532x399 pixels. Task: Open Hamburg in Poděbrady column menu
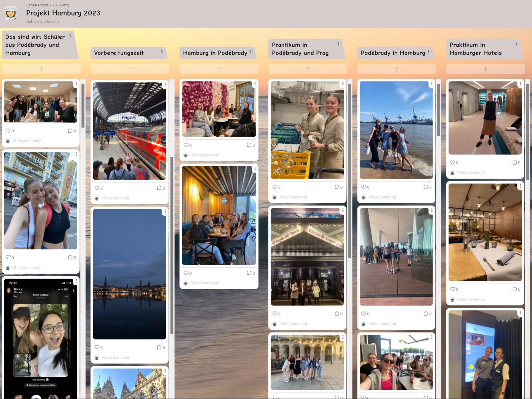(251, 52)
